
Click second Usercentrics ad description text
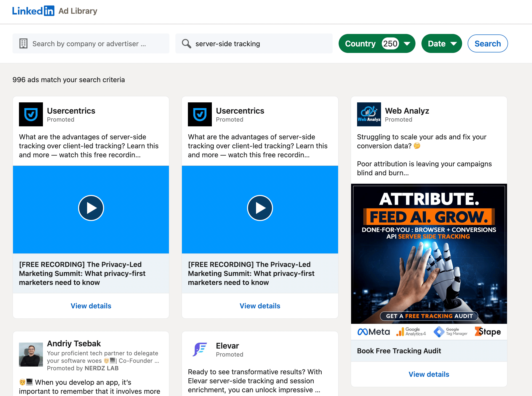258,146
